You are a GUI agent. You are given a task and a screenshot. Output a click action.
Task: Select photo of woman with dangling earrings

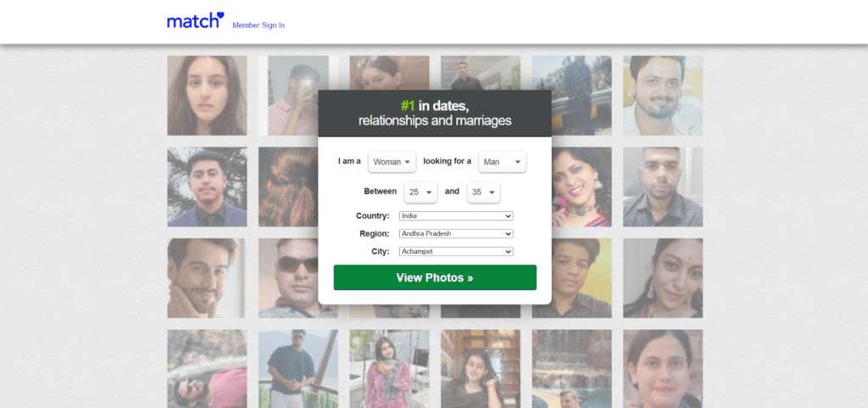[x=663, y=278]
